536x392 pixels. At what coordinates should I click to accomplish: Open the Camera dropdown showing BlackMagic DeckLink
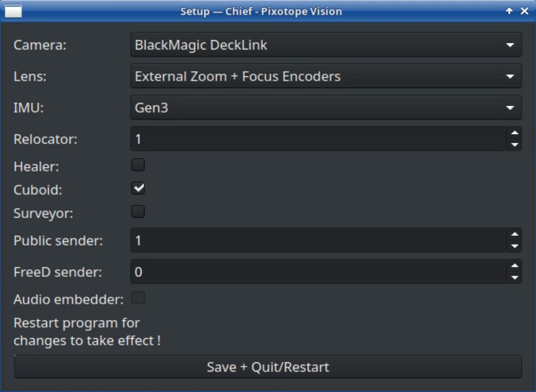click(x=326, y=45)
